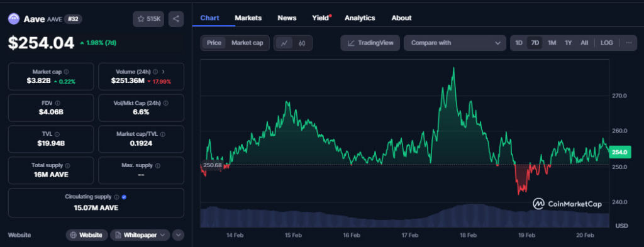Click the 254.0 current price label

(x=619, y=152)
